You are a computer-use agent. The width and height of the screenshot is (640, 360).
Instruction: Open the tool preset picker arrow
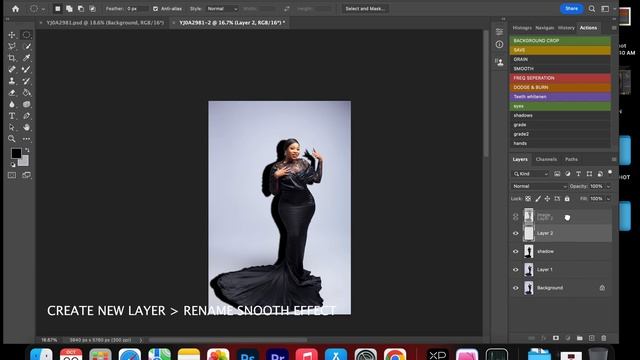pyautogui.click(x=43, y=9)
